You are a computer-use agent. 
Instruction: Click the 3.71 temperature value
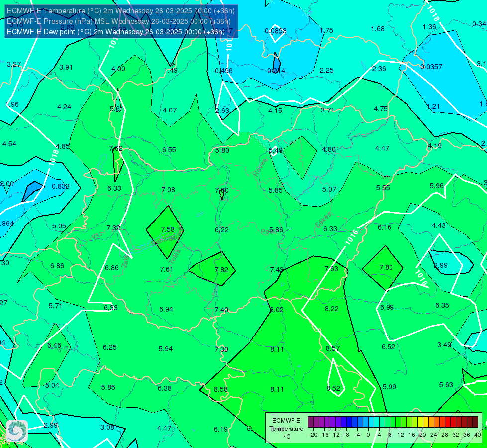[327, 110]
